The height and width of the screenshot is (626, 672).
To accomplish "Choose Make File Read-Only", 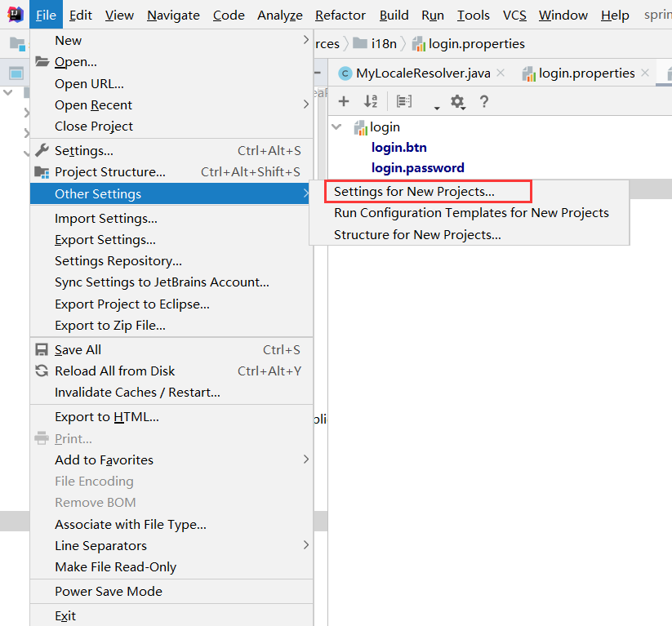I will click(x=171, y=567).
